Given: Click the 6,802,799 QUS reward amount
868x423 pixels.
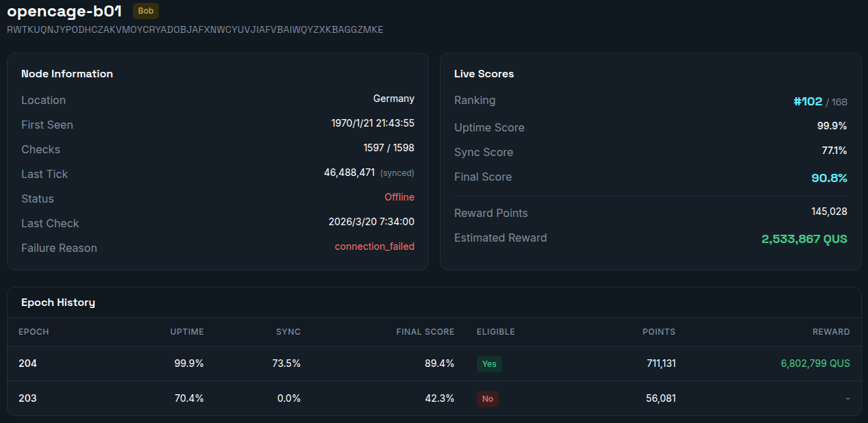Looking at the screenshot, I should tap(815, 363).
